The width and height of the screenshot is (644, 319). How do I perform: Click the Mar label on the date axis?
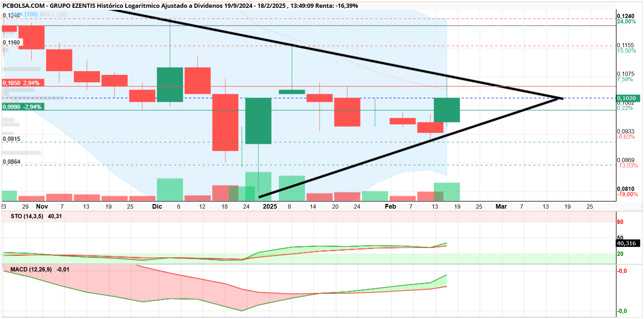[x=501, y=207]
